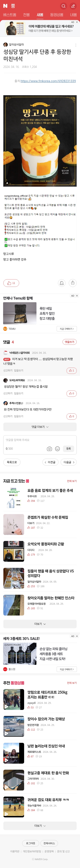Screen dimensions: 80x868
Task: Toggle the bell notification icon under post
Action: [x=62, y=283]
